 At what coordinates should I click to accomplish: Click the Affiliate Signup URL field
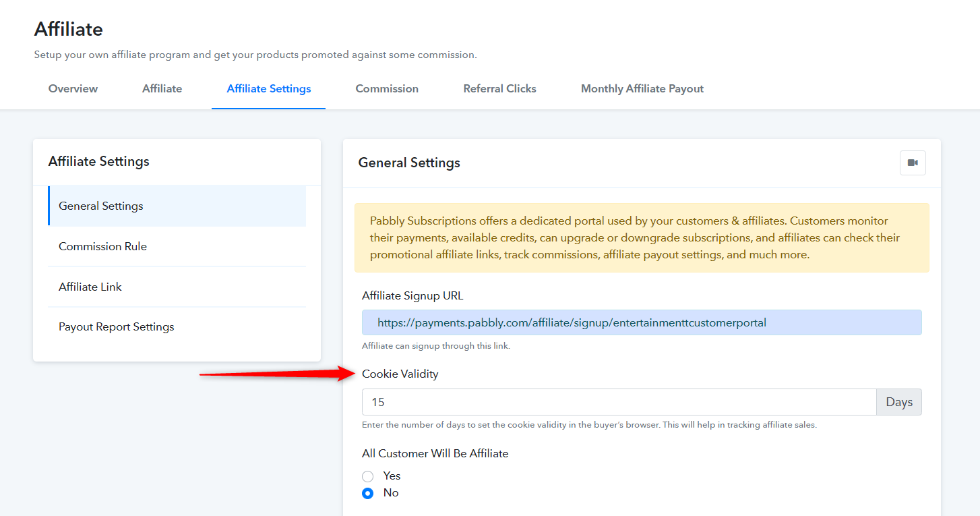[x=642, y=322]
